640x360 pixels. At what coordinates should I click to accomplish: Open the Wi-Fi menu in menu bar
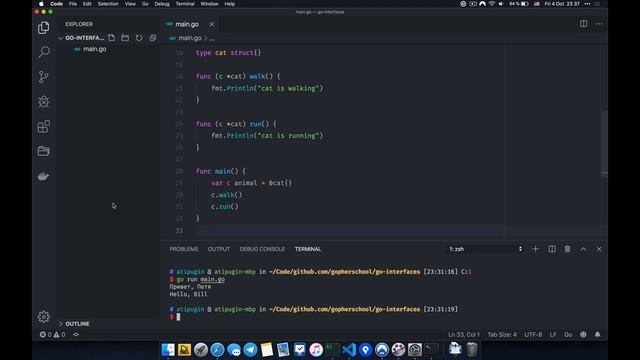click(491, 4)
